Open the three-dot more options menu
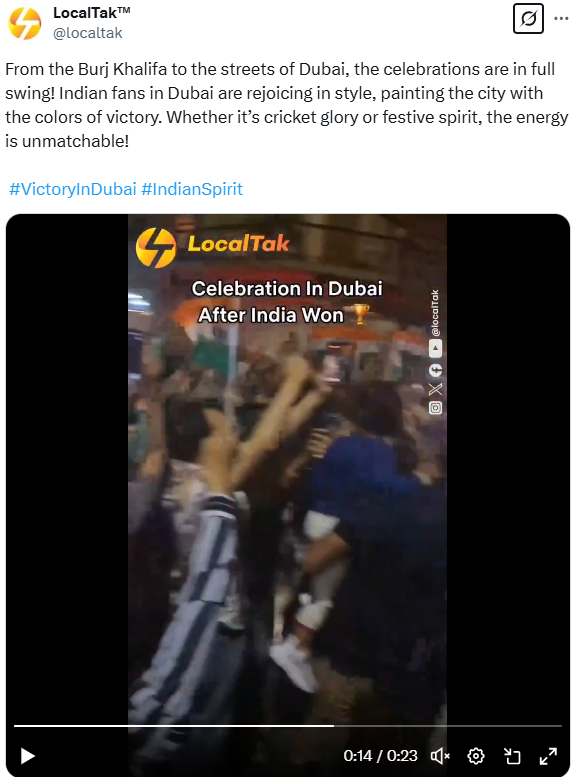This screenshot has width=577, height=777. [x=561, y=19]
